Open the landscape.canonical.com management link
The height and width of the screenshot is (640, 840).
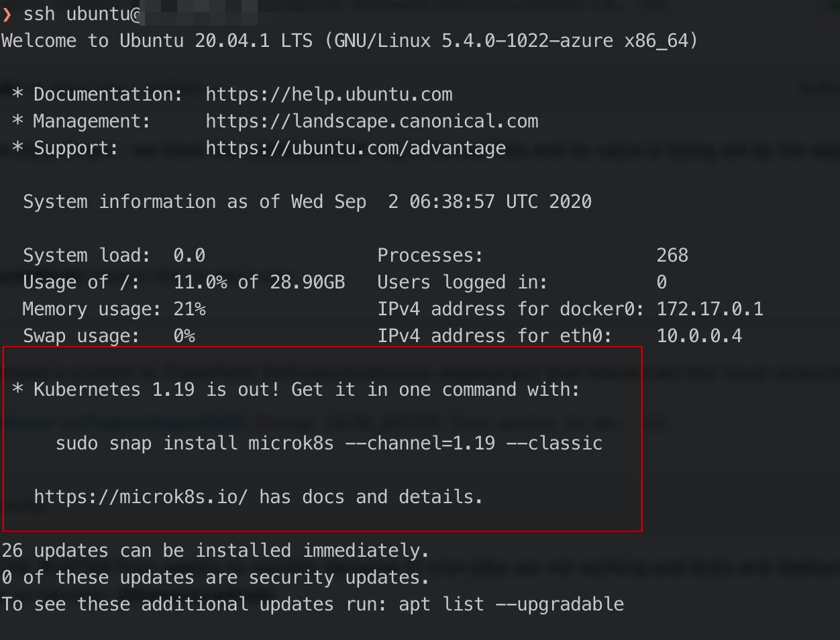[372, 121]
